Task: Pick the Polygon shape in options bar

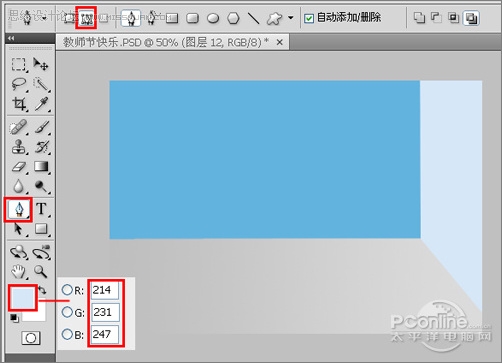Action: (233, 18)
